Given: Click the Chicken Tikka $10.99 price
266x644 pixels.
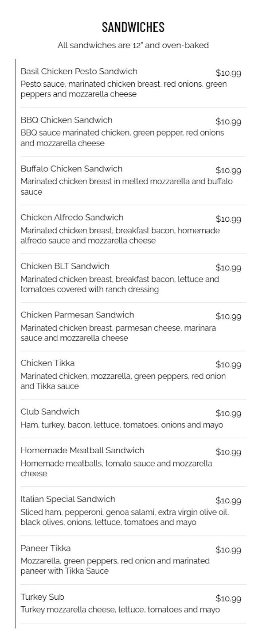Looking at the screenshot, I should point(228,365).
